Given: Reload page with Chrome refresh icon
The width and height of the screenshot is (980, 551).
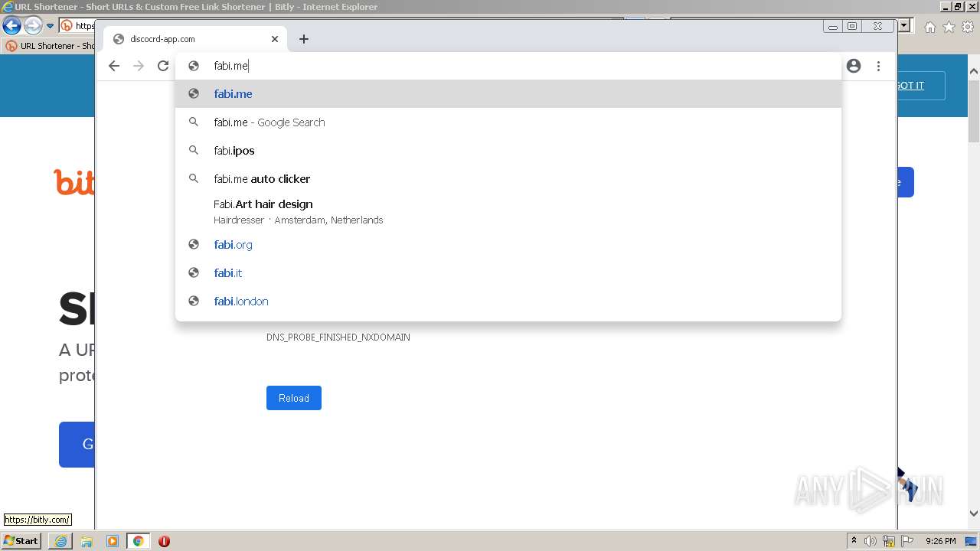Looking at the screenshot, I should (163, 66).
